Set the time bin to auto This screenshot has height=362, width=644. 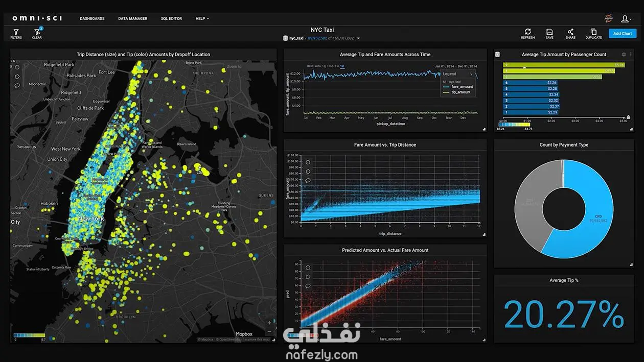pos(317,66)
